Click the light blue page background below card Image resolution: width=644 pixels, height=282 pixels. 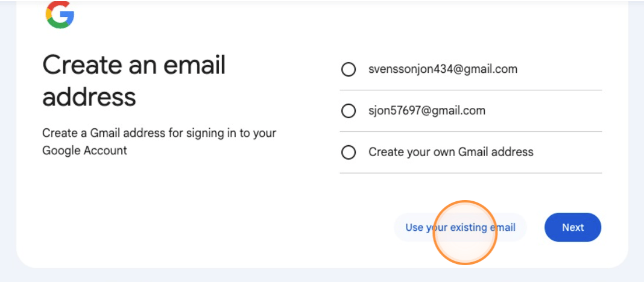click(x=322, y=275)
